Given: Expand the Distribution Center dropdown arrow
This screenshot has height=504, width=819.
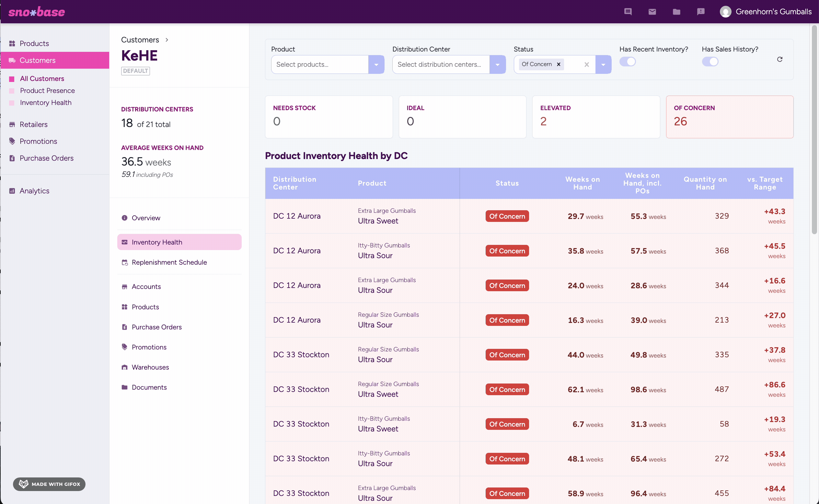Looking at the screenshot, I should (x=497, y=64).
